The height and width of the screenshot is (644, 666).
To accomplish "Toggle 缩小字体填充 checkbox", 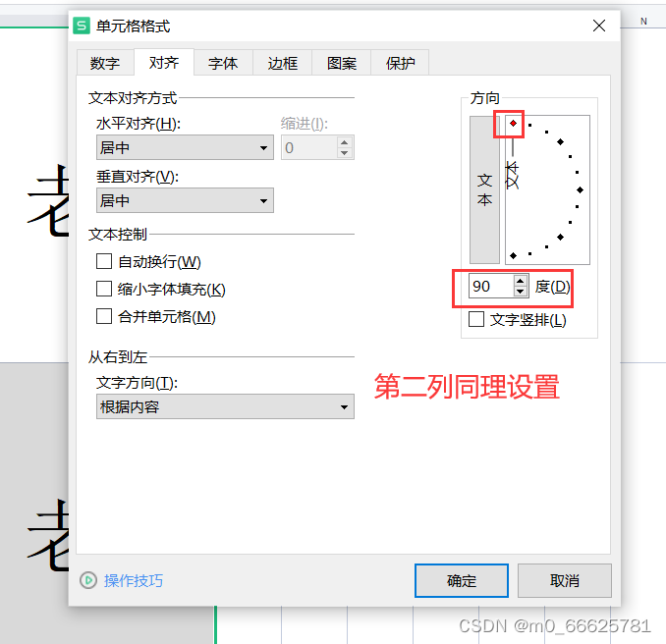I will click(x=104, y=289).
